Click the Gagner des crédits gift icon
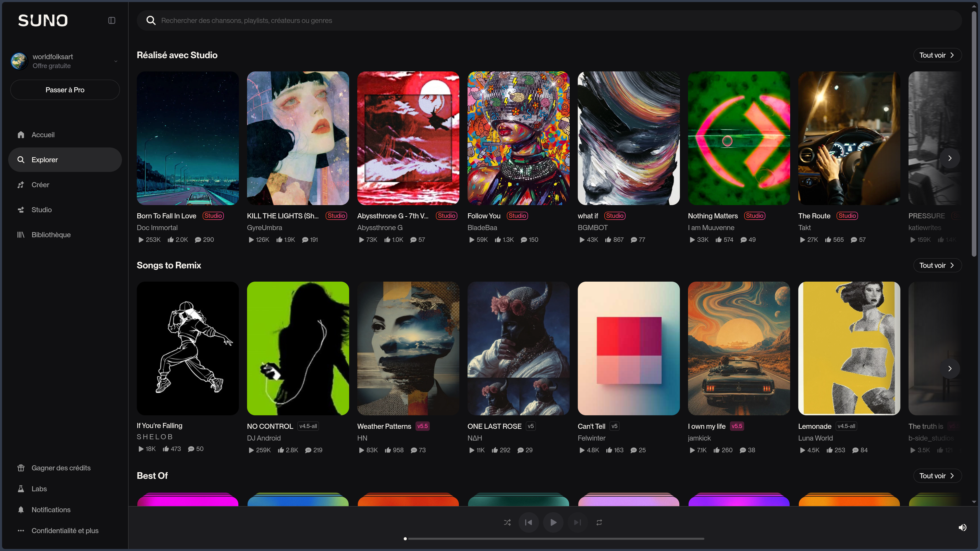This screenshot has width=980, height=551. pyautogui.click(x=21, y=468)
